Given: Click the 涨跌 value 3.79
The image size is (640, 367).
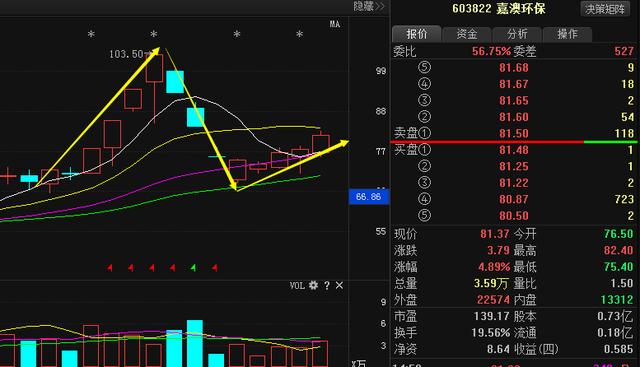Looking at the screenshot, I should pos(498,250).
